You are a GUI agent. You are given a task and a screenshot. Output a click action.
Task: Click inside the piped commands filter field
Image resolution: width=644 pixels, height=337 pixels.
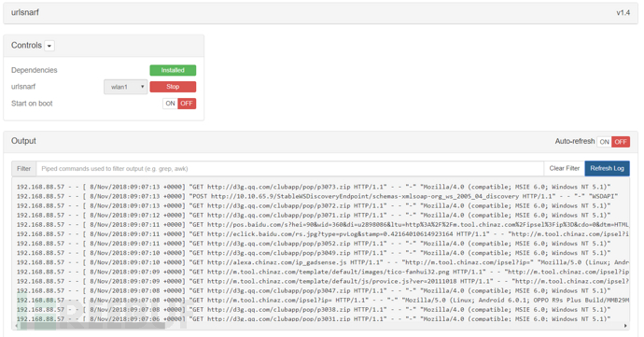290,168
